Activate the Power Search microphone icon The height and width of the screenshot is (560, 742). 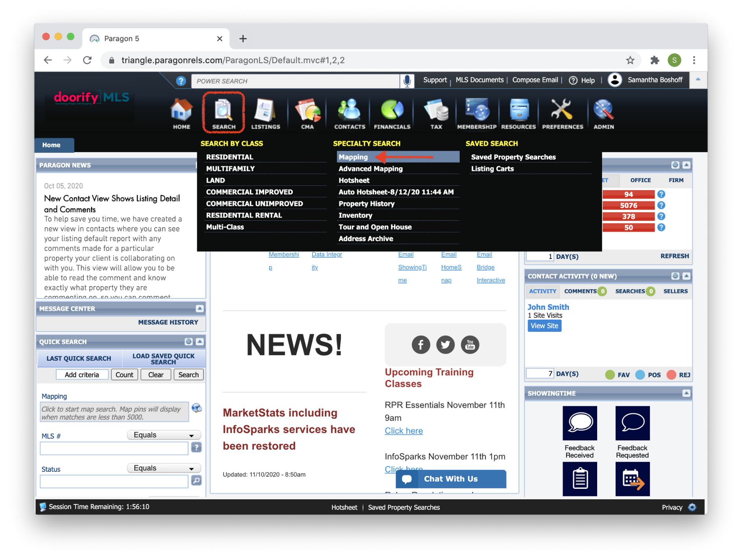[x=407, y=81]
